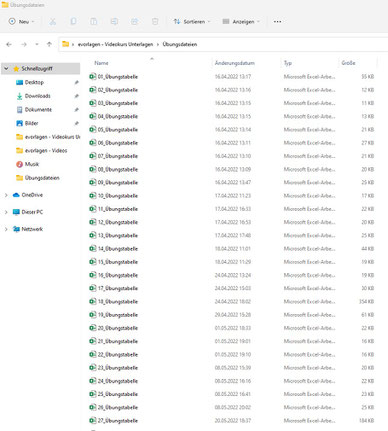Select Bilder in the sidebar

pos(31,123)
